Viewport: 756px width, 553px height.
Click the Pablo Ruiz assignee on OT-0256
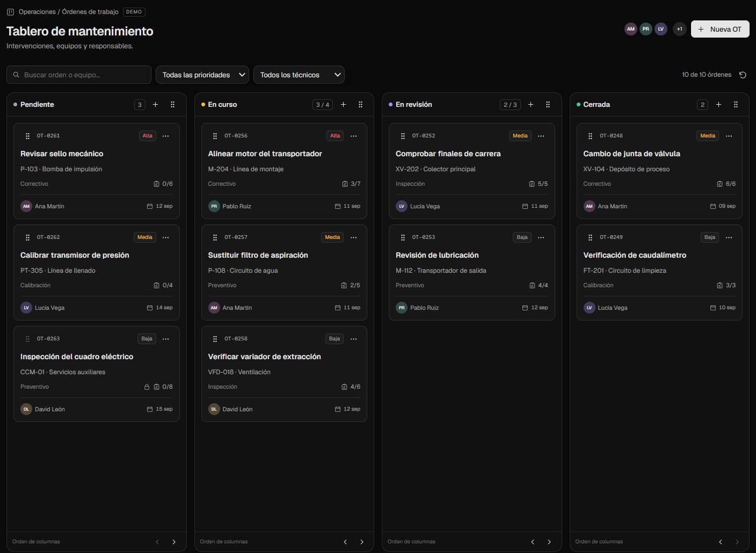(230, 206)
